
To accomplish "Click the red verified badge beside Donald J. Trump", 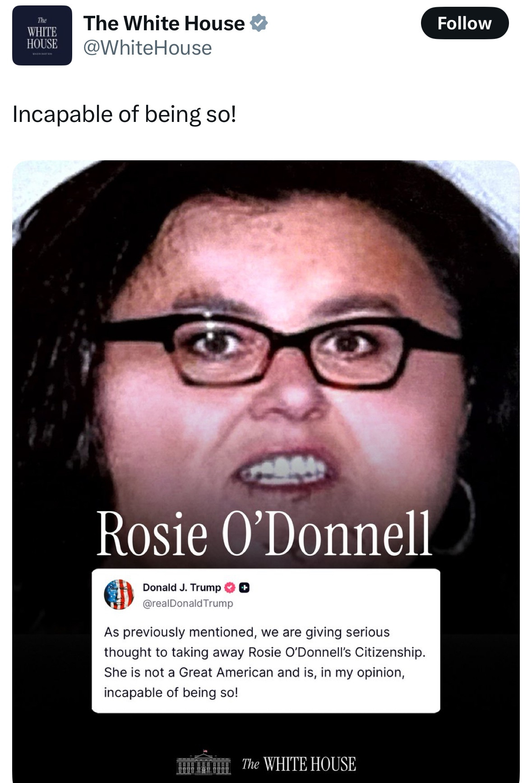I will pyautogui.click(x=230, y=587).
